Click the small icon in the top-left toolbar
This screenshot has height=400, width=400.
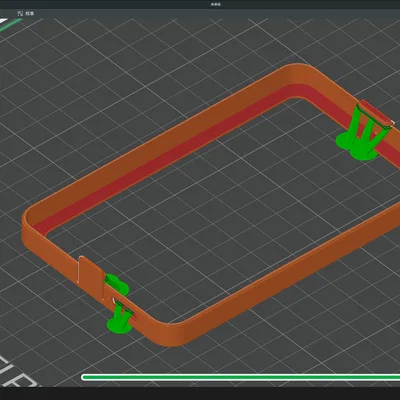[x=20, y=14]
